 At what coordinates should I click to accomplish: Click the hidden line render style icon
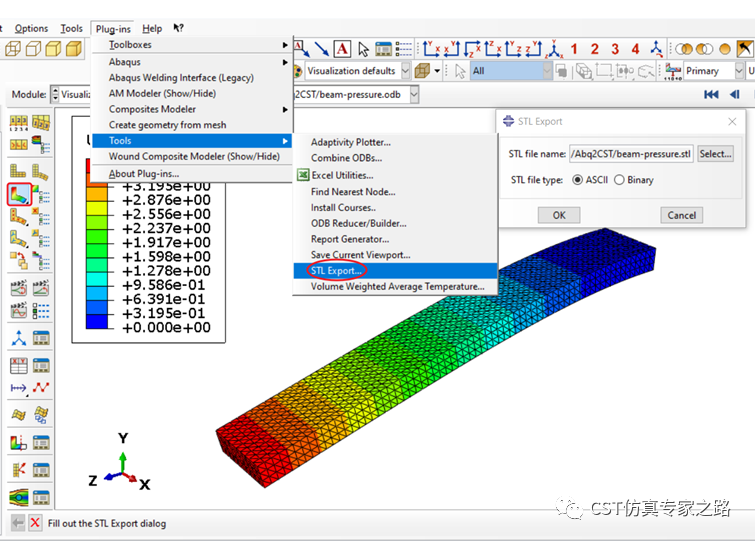pyautogui.click(x=33, y=49)
